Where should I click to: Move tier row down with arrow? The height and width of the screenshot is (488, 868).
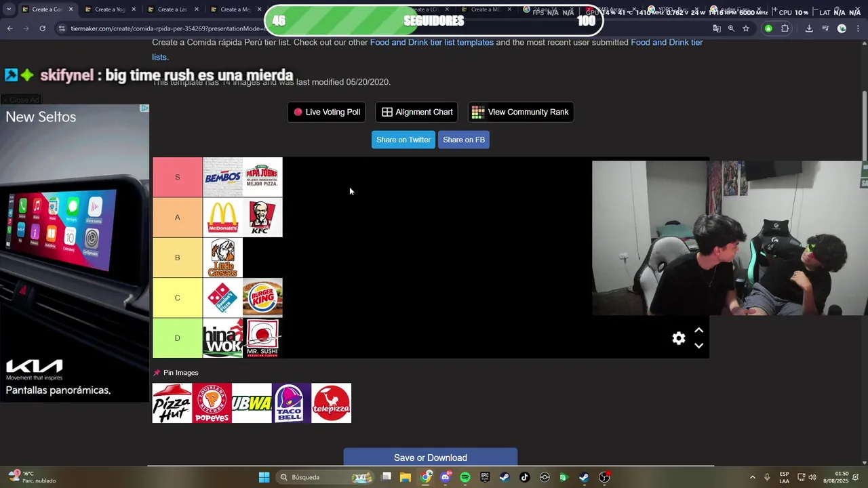click(x=699, y=346)
